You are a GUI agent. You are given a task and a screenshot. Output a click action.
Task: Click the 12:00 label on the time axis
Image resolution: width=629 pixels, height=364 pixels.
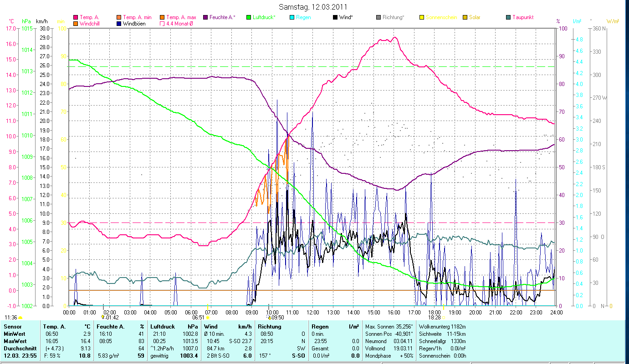click(313, 312)
